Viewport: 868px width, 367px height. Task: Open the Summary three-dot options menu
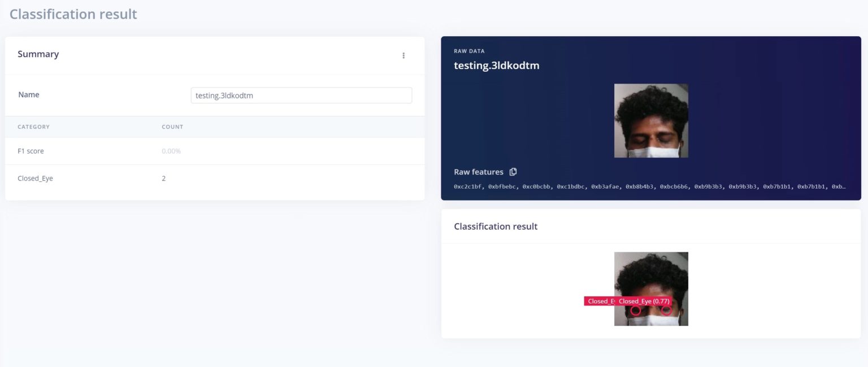pos(403,55)
